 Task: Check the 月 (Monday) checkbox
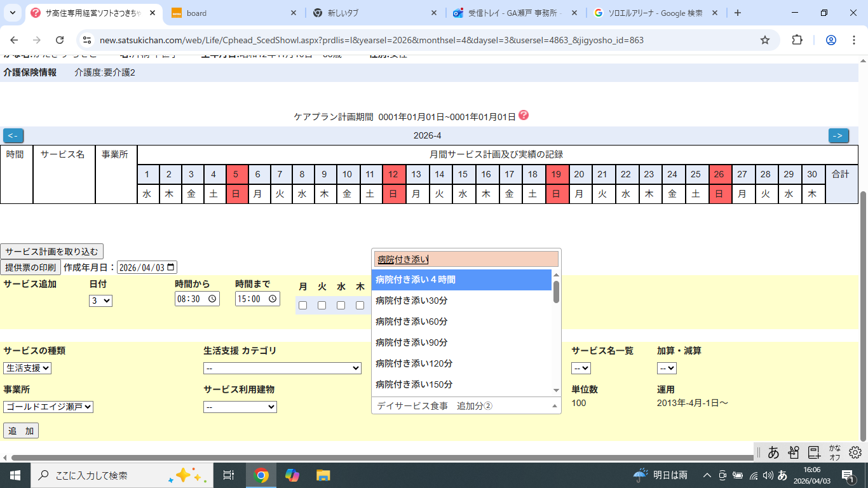pyautogui.click(x=302, y=306)
